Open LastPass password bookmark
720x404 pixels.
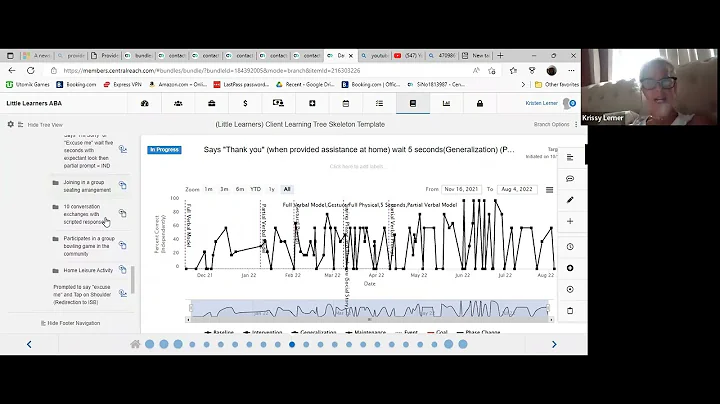pos(241,84)
